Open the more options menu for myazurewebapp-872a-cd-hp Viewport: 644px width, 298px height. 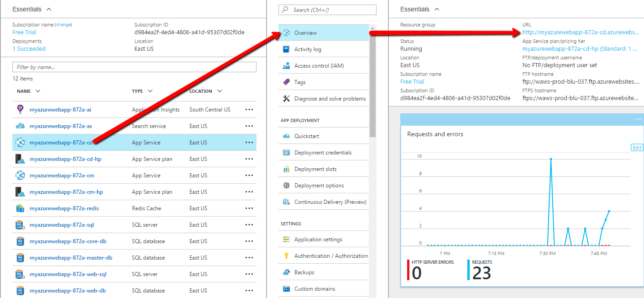click(x=249, y=159)
